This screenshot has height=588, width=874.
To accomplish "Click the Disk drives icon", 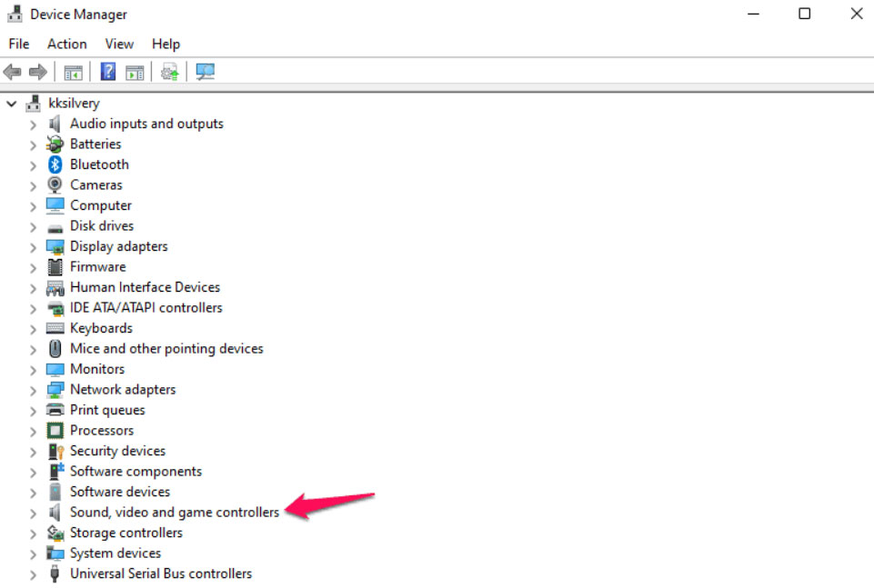I will pyautogui.click(x=55, y=227).
